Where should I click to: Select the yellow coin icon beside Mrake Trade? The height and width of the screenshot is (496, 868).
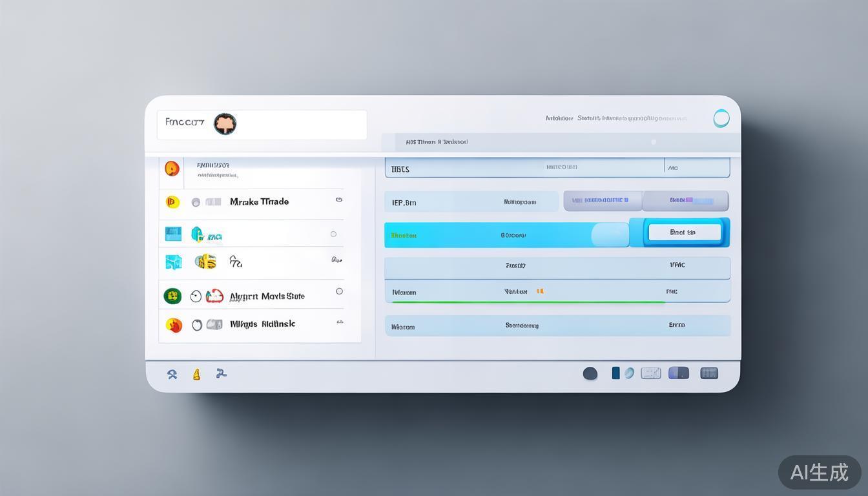point(172,202)
